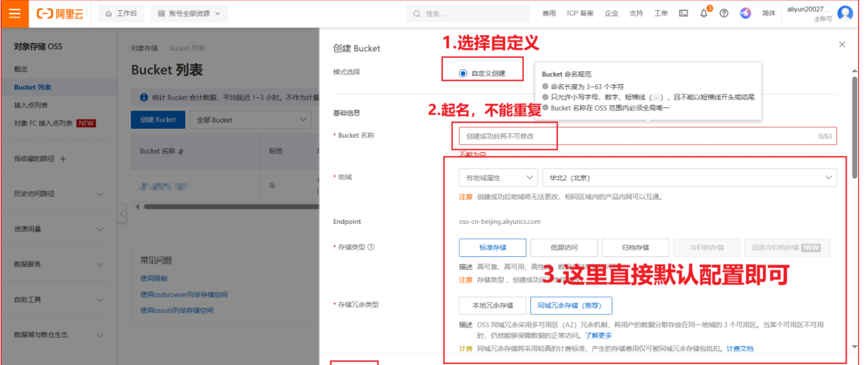Click the tag icon in the bucket row

click(x=272, y=186)
